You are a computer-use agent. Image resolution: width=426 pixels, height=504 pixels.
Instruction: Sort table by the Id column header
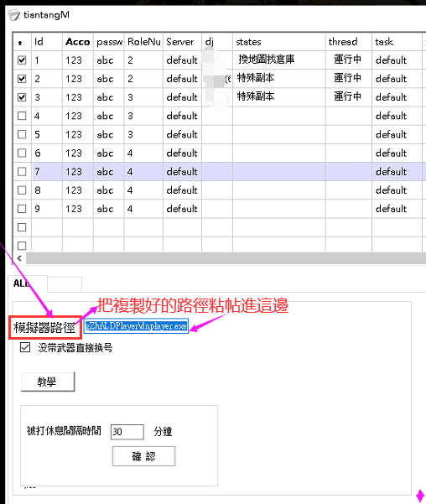(47, 42)
